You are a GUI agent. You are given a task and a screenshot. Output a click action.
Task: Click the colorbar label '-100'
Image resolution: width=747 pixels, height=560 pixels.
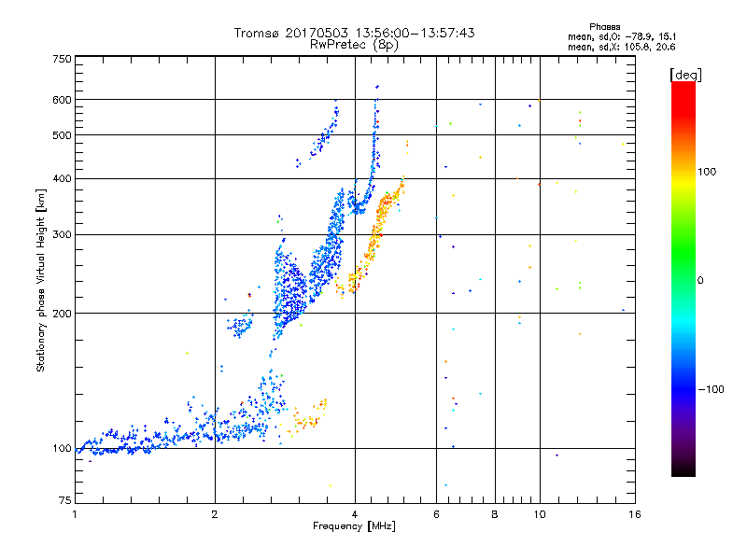pyautogui.click(x=711, y=389)
